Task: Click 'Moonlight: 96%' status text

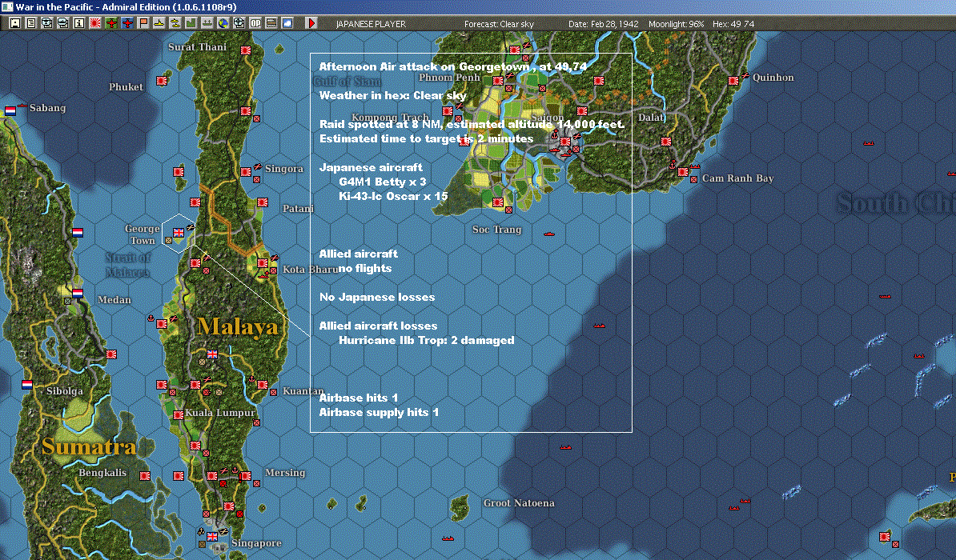Action: point(676,24)
